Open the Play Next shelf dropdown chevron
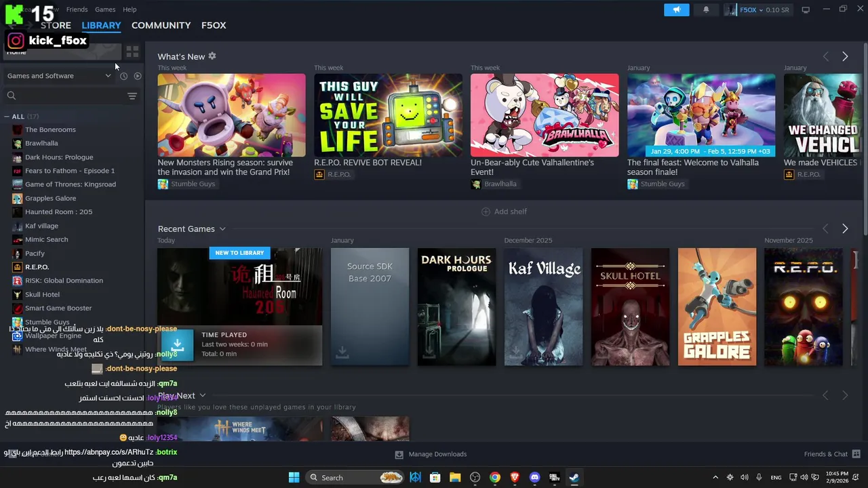This screenshot has width=868, height=488. coord(202,395)
